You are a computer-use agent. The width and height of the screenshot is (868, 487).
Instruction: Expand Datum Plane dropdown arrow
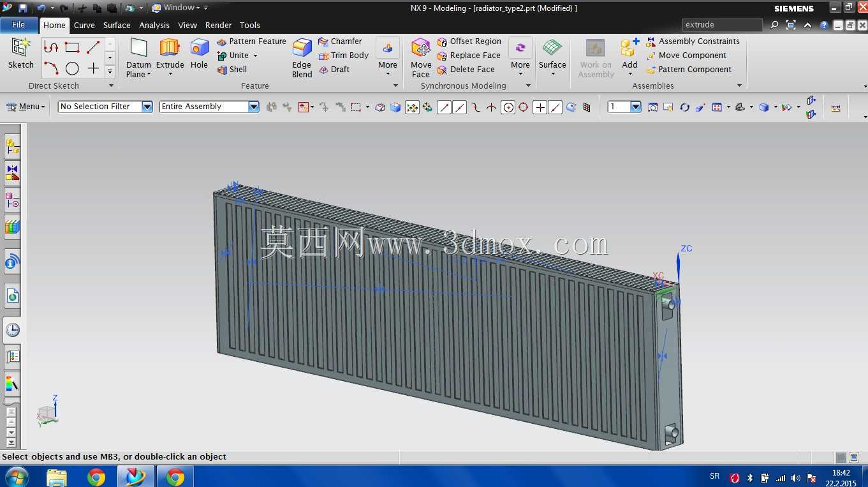[149, 75]
